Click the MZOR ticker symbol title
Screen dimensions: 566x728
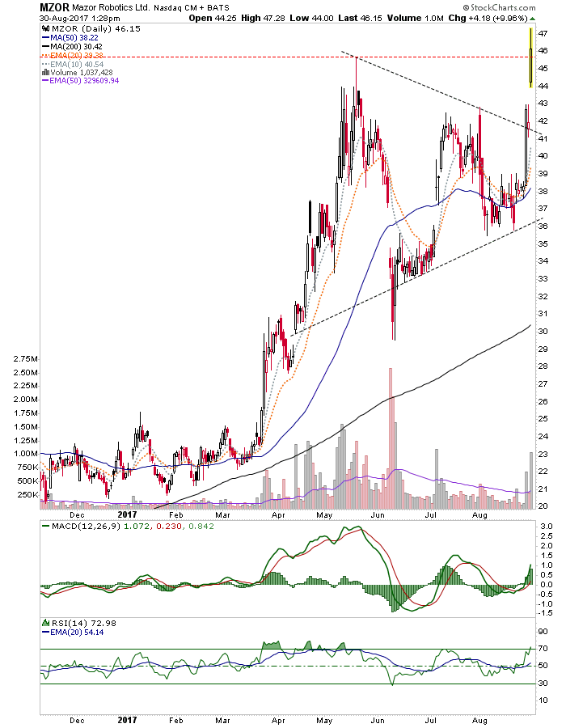pos(54,7)
